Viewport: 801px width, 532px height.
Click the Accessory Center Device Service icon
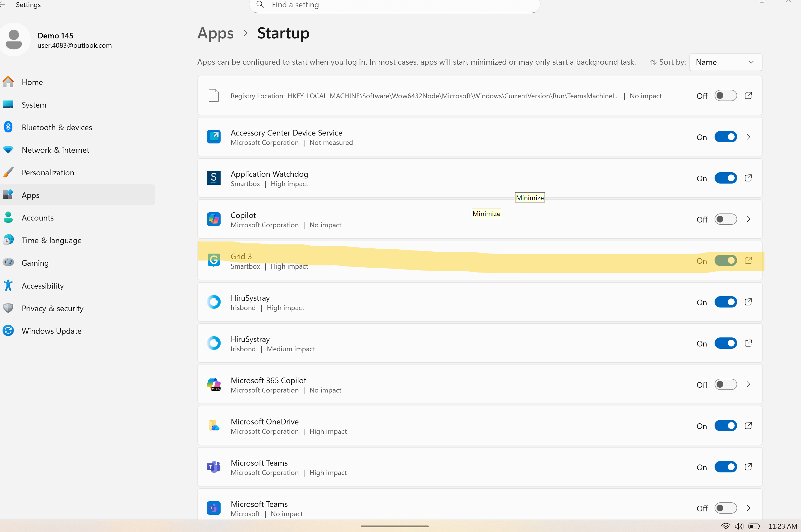point(214,137)
